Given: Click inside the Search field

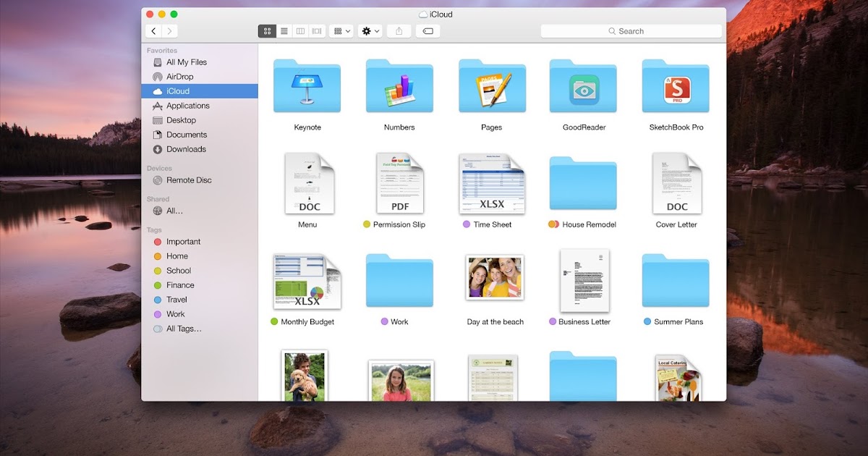Looking at the screenshot, I should [x=631, y=30].
